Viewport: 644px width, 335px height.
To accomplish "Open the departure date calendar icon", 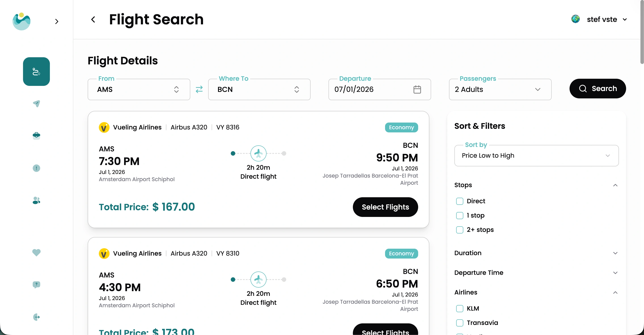I will [x=417, y=89].
